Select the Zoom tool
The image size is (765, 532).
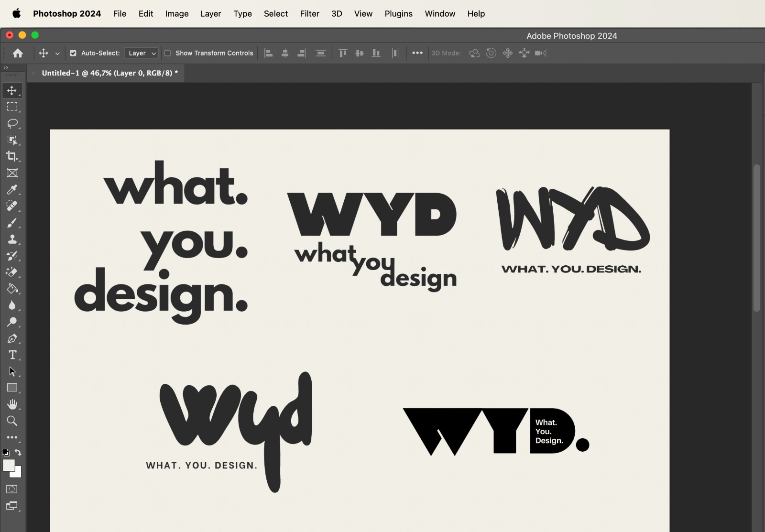click(12, 421)
